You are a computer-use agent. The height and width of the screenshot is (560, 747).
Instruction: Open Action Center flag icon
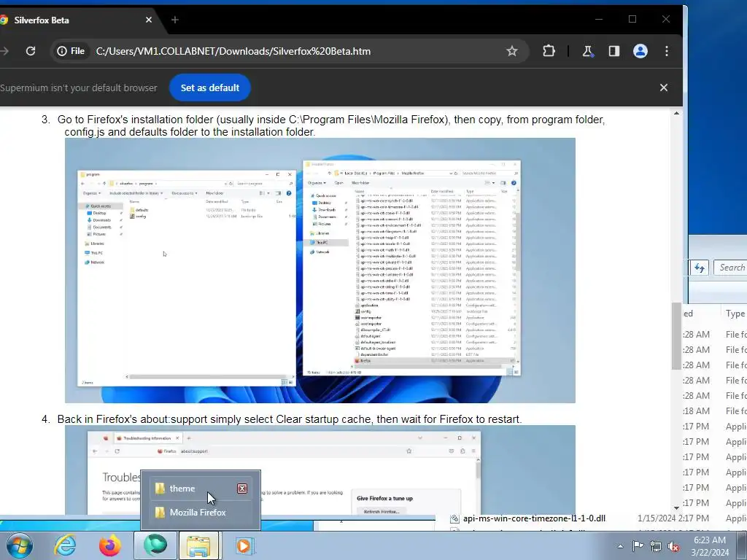pyautogui.click(x=638, y=546)
